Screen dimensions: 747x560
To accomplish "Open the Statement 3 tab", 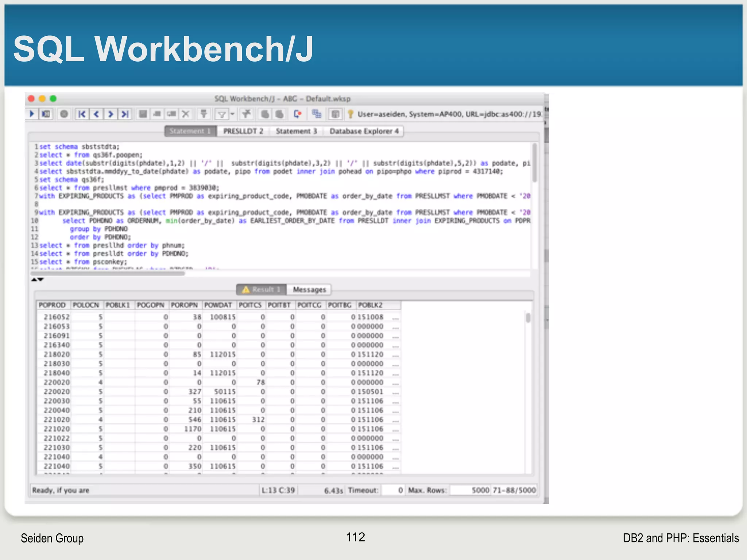I will pos(297,131).
